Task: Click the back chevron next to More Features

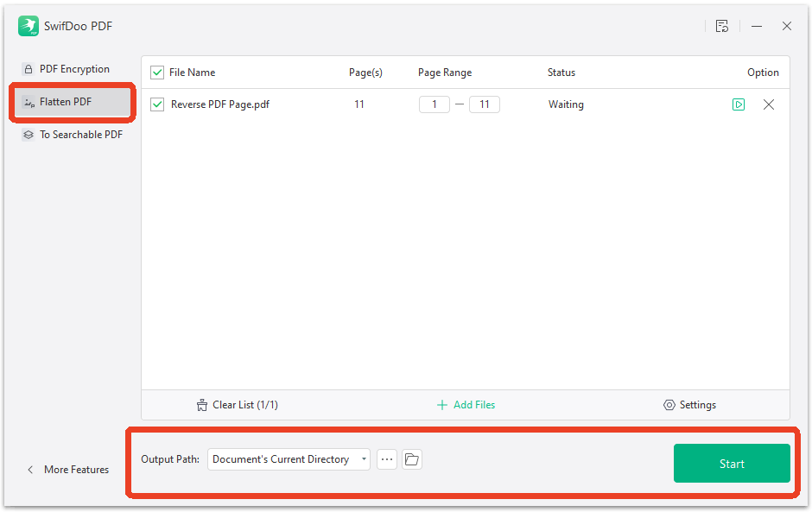Action: click(30, 470)
